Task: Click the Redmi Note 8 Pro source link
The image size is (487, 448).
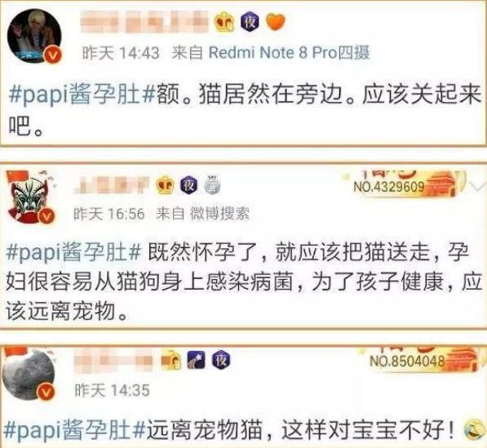Action: pyautogui.click(x=289, y=52)
